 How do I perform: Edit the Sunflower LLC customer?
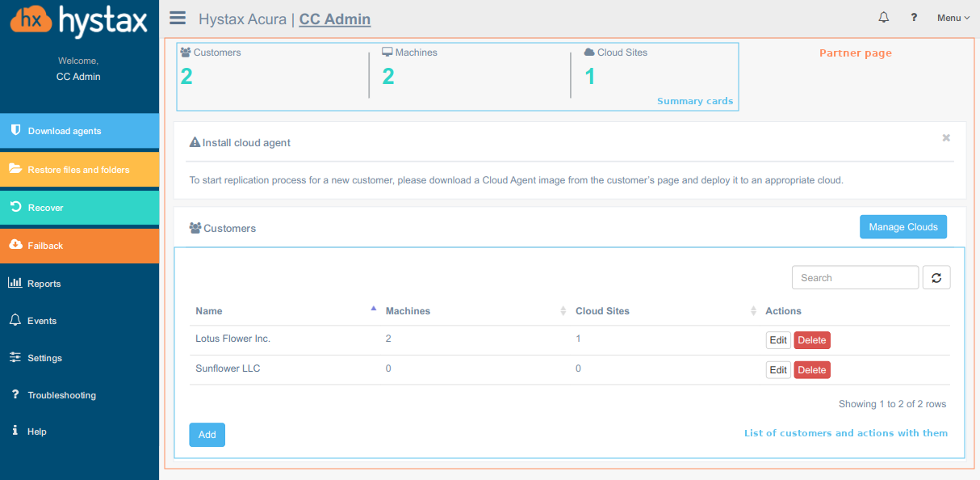coord(778,370)
